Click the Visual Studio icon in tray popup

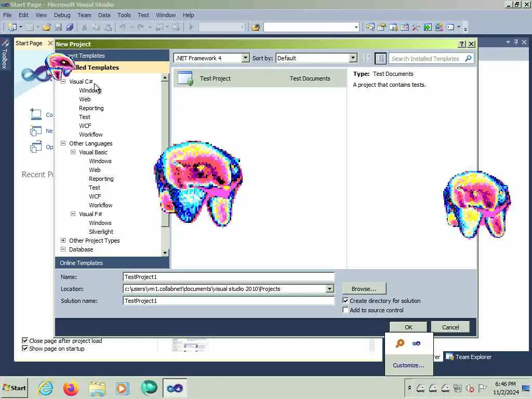tap(416, 343)
